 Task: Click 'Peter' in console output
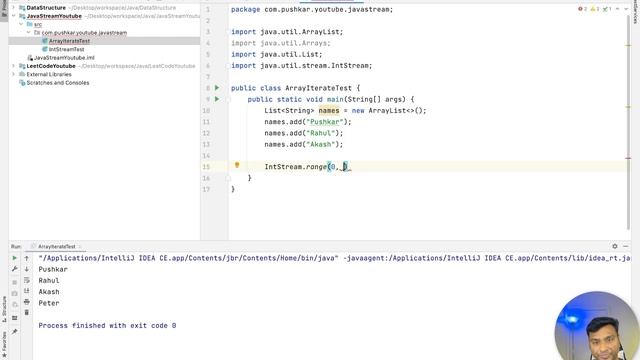[49, 303]
